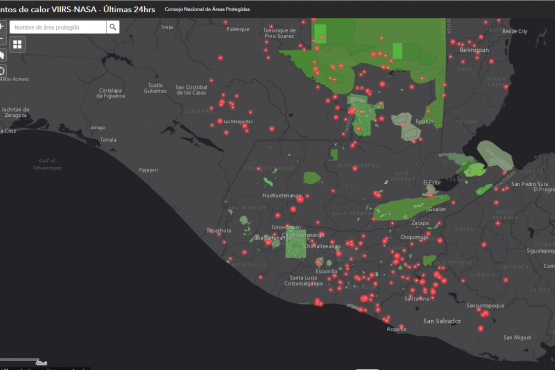Screen dimensions: 555x370
Task: Zoom in with the plus button
Action: 2,27
